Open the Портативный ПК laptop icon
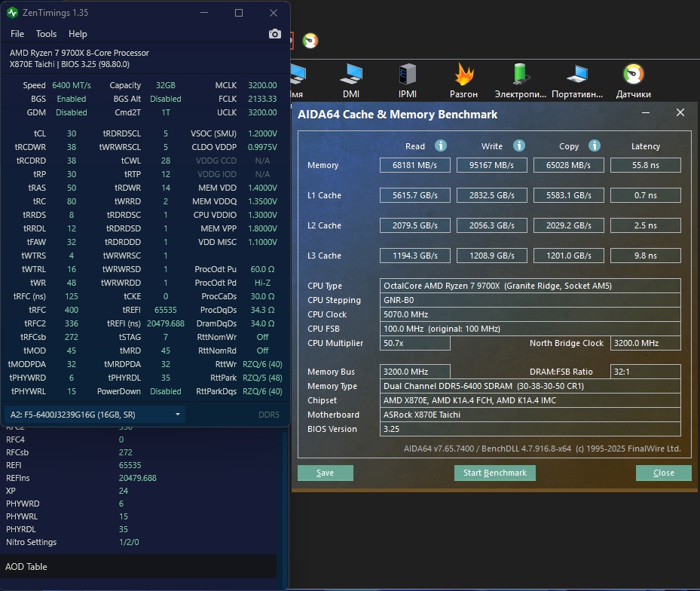 576,81
